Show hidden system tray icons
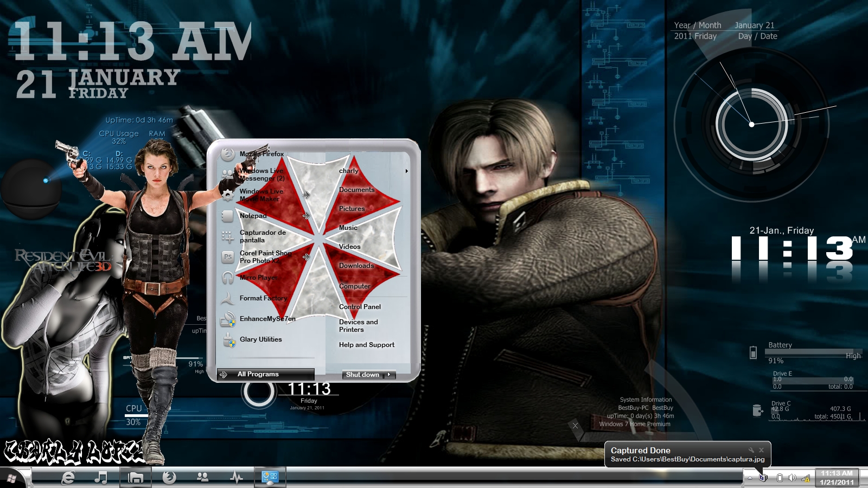 click(x=750, y=478)
